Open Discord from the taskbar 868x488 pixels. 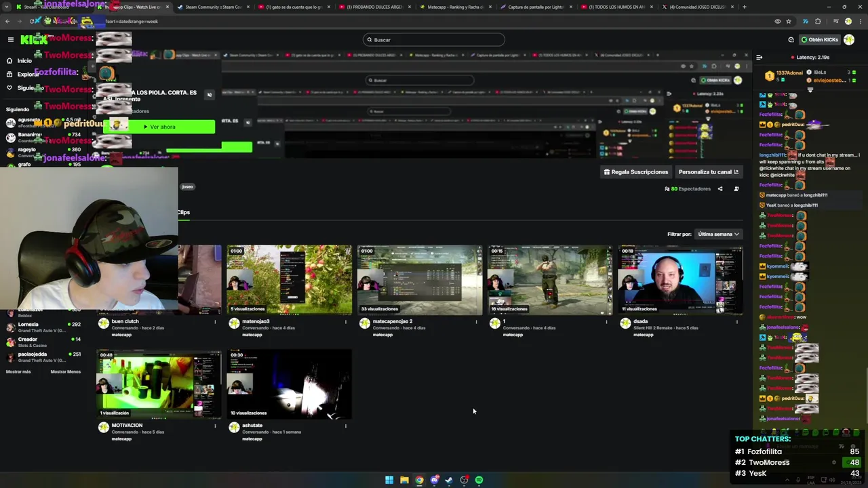434,481
